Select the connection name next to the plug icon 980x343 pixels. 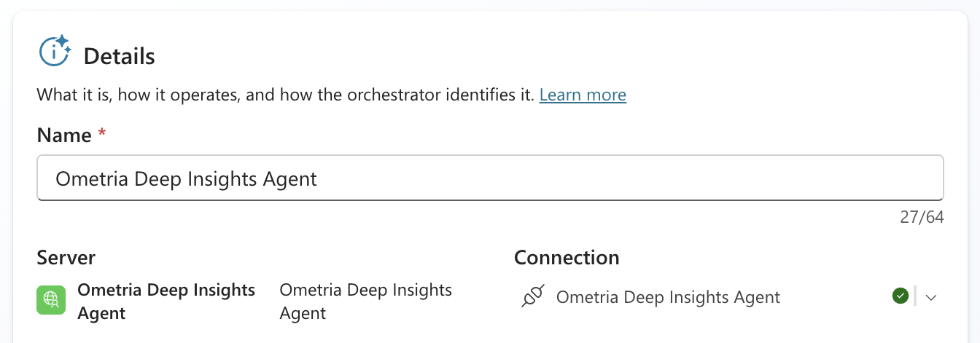pyautogui.click(x=668, y=297)
